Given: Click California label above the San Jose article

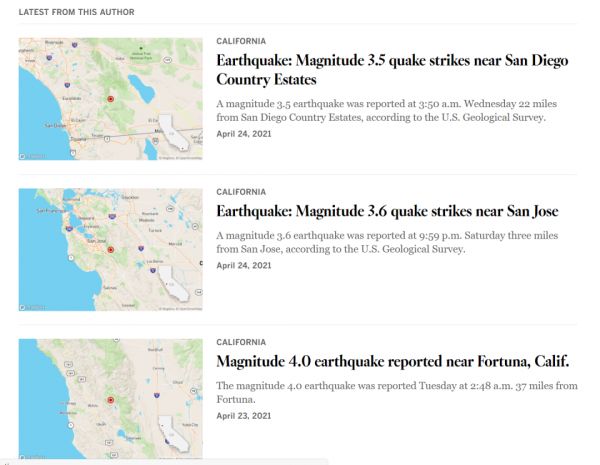Looking at the screenshot, I should click(241, 192).
